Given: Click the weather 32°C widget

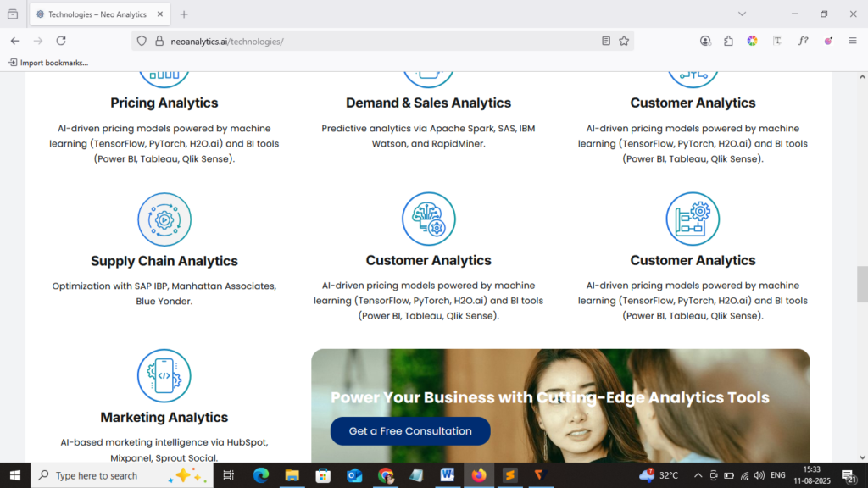Looking at the screenshot, I should [x=659, y=475].
